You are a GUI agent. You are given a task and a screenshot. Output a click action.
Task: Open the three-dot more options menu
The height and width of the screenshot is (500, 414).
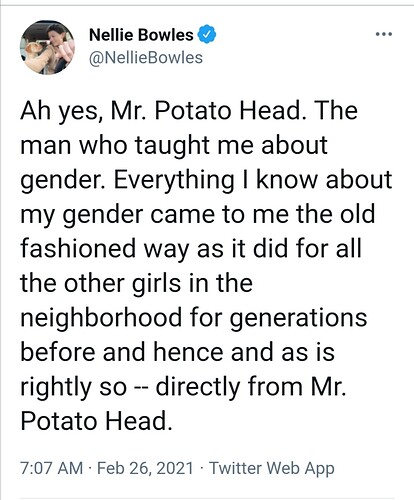click(383, 34)
